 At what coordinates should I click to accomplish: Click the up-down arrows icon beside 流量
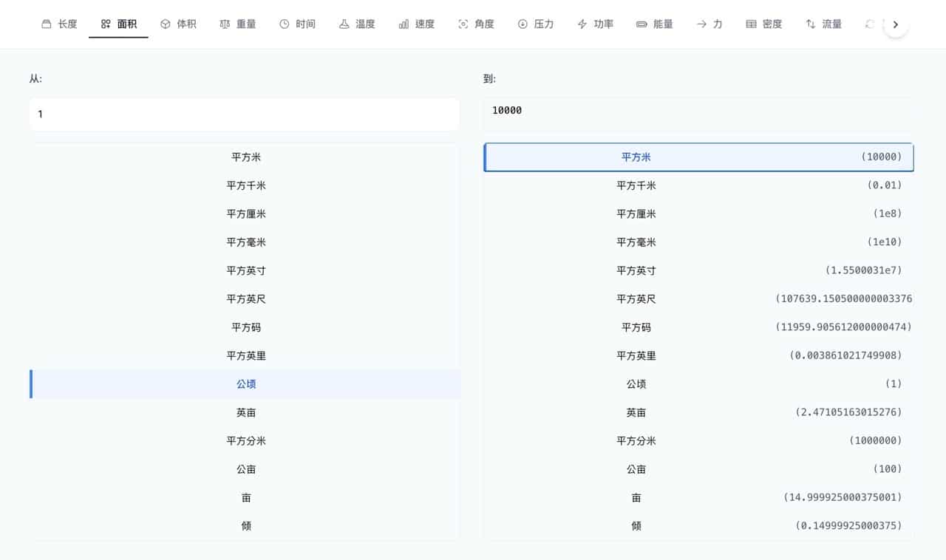811,24
